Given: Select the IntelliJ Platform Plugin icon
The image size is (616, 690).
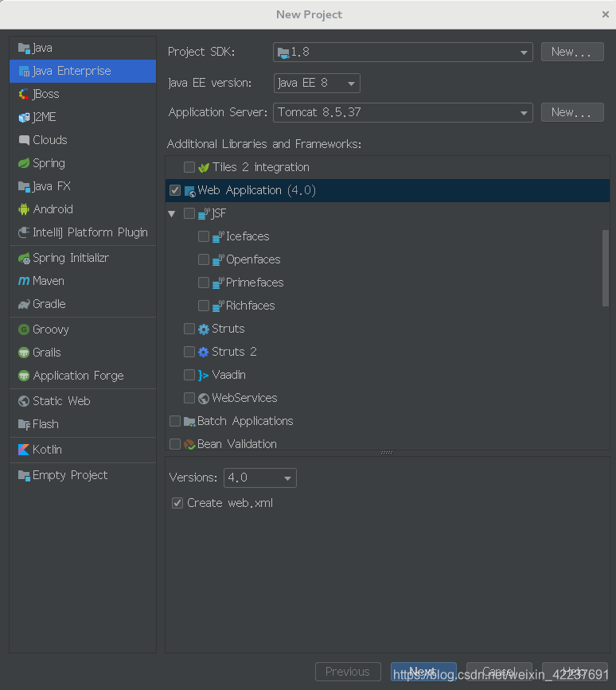Looking at the screenshot, I should (x=24, y=232).
